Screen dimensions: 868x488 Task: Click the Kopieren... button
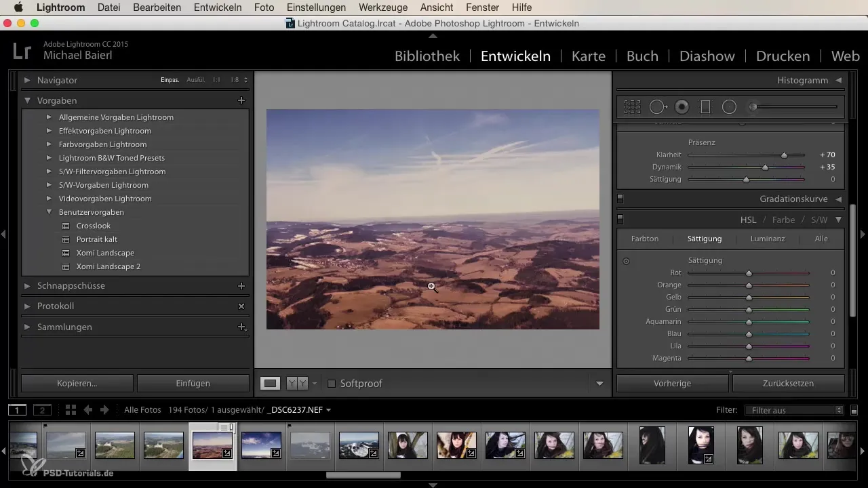[77, 384]
